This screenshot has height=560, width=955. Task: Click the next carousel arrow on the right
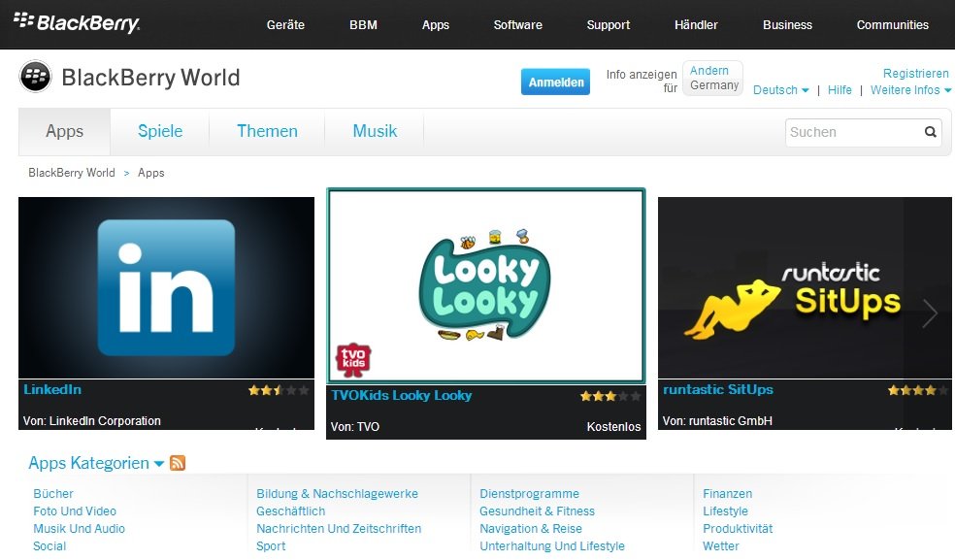point(930,313)
